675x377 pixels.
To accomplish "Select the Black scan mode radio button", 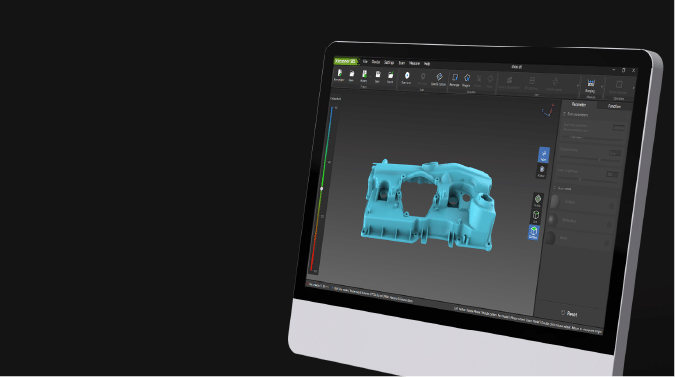I will tap(607, 243).
